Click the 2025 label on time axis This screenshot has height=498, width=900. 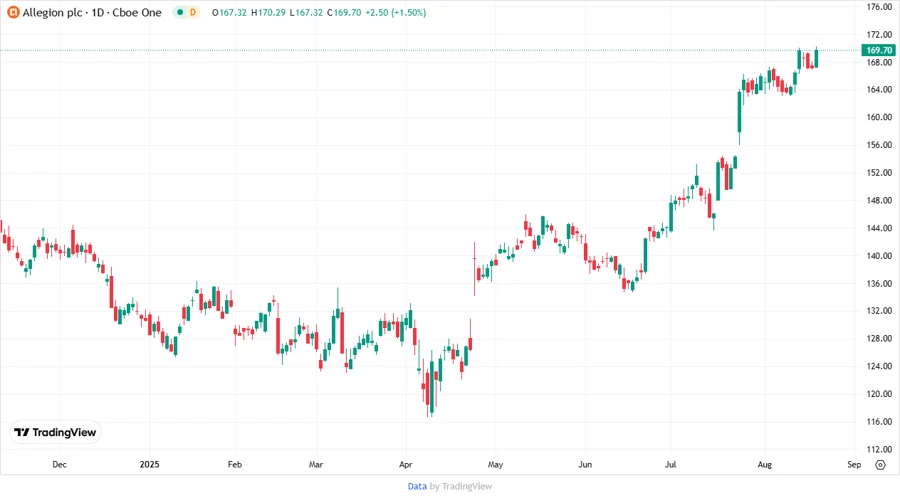coord(149,465)
